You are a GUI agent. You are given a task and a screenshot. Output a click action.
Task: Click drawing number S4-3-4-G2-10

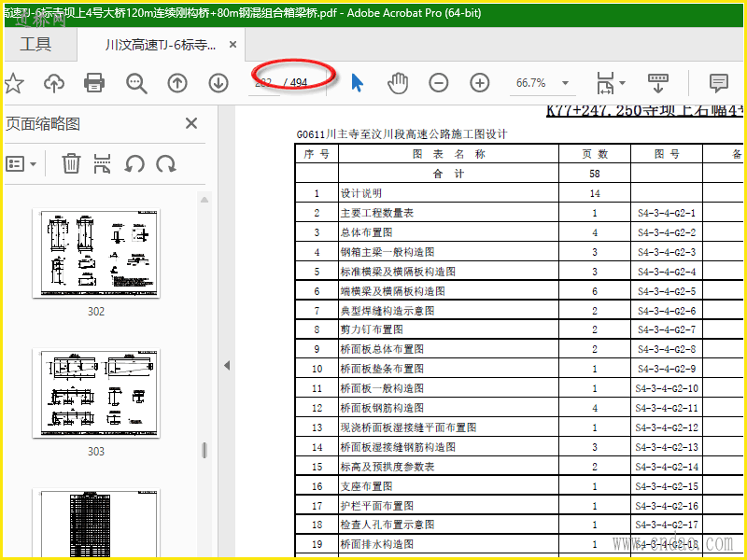667,388
